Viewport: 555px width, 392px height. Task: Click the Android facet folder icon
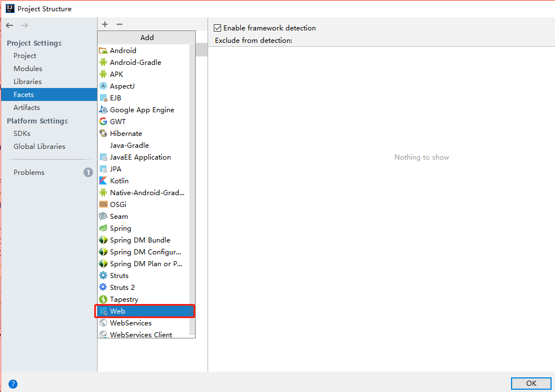click(x=103, y=51)
